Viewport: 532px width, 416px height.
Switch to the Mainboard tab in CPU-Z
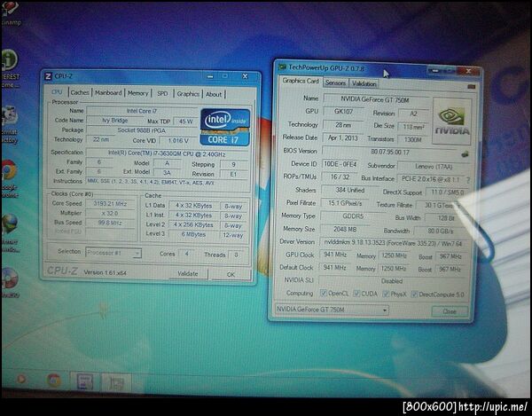pyautogui.click(x=108, y=92)
